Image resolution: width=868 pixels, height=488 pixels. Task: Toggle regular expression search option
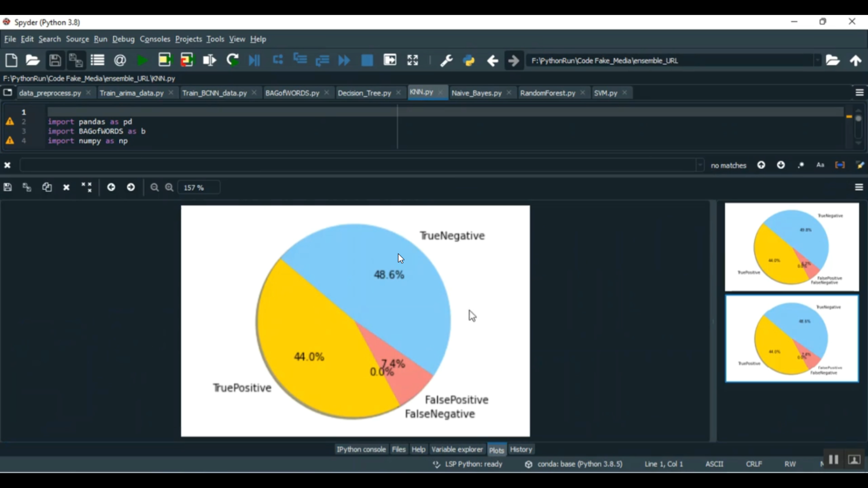[801, 165]
